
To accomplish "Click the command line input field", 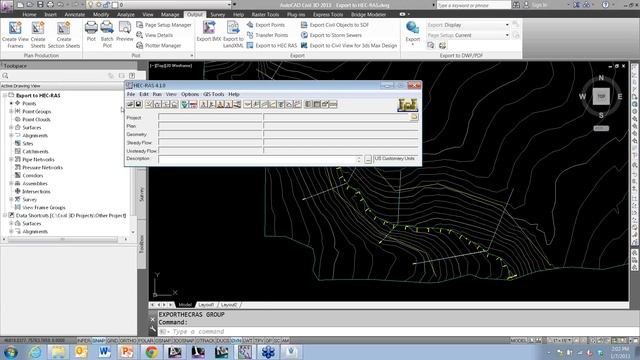I will 392,331.
